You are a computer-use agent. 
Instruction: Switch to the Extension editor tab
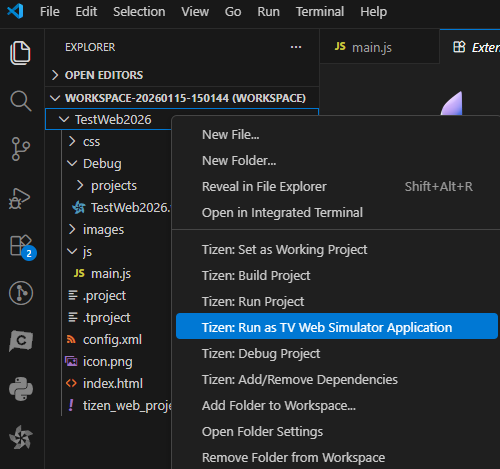(470, 47)
